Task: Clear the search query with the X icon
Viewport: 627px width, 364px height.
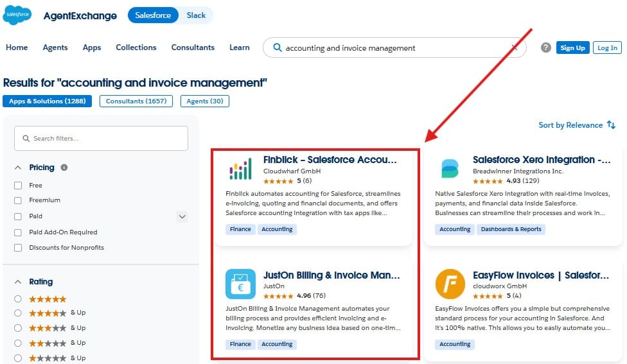Action: (x=515, y=48)
